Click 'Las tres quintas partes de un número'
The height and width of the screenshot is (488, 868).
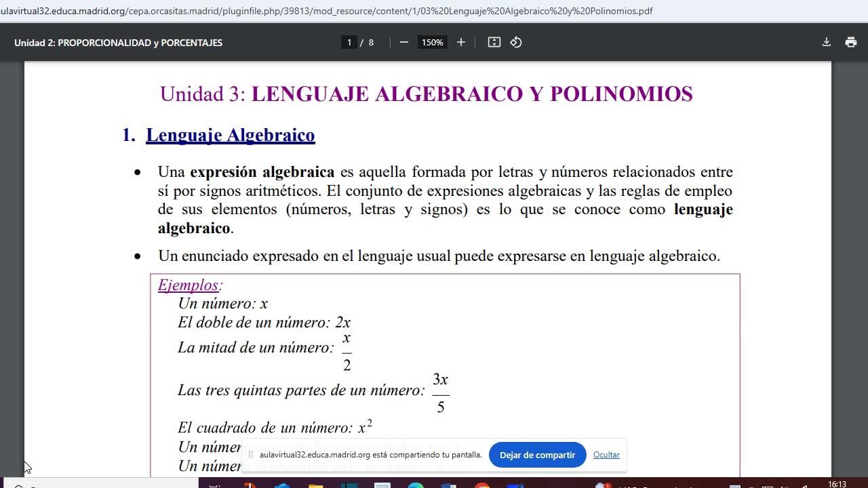[x=299, y=390]
